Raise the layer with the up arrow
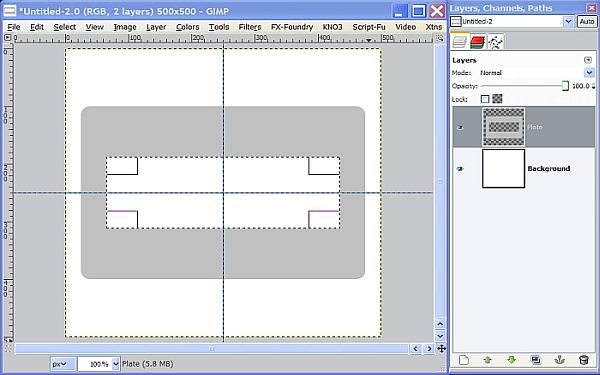Screen dimensions: 600x375 tap(488, 360)
